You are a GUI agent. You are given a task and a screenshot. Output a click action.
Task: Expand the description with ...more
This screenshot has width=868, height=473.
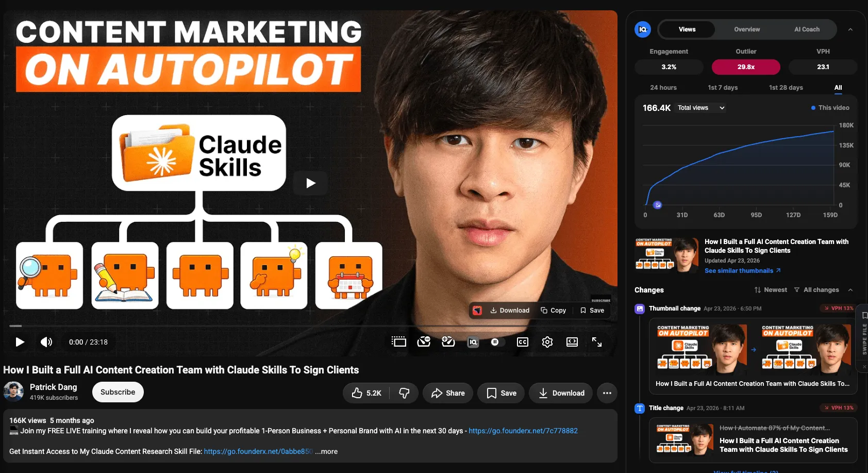coord(326,451)
